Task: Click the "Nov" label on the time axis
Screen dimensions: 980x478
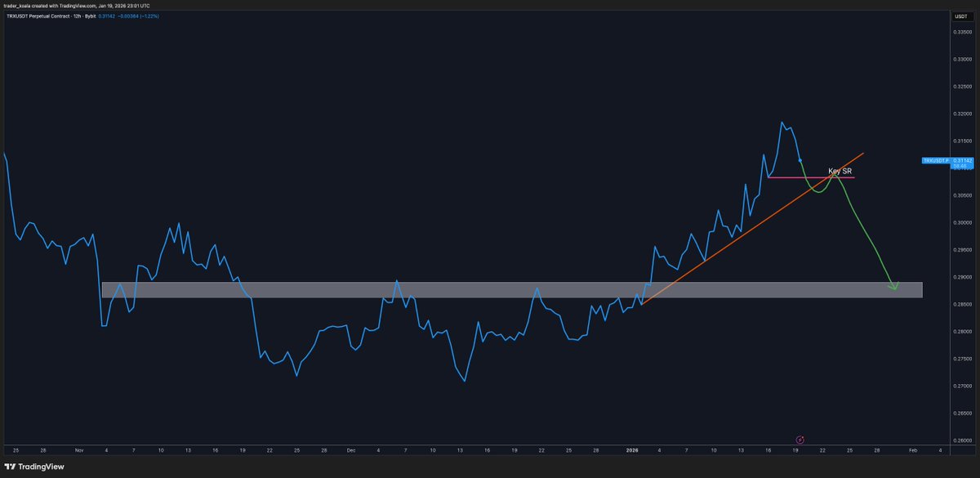Action: pyautogui.click(x=79, y=449)
